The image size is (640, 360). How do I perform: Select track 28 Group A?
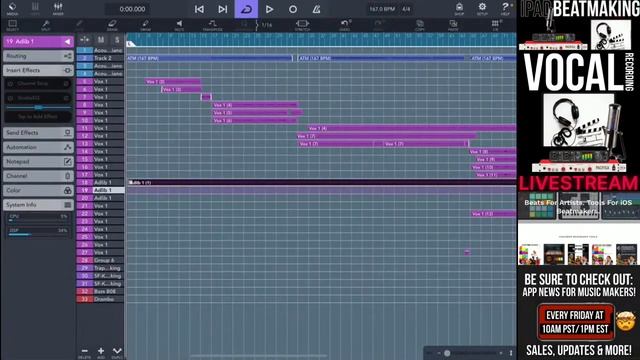(x=100, y=260)
